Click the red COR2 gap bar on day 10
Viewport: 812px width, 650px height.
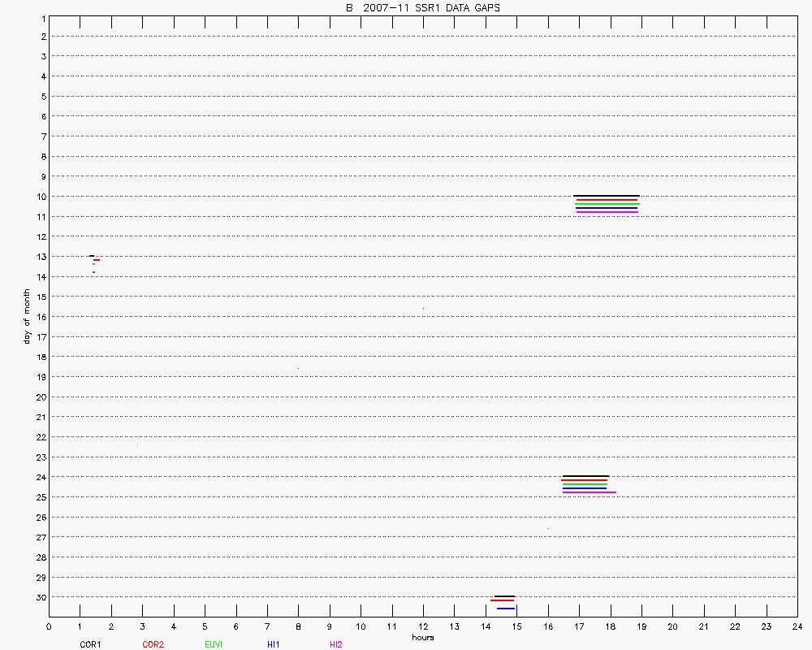coord(607,200)
